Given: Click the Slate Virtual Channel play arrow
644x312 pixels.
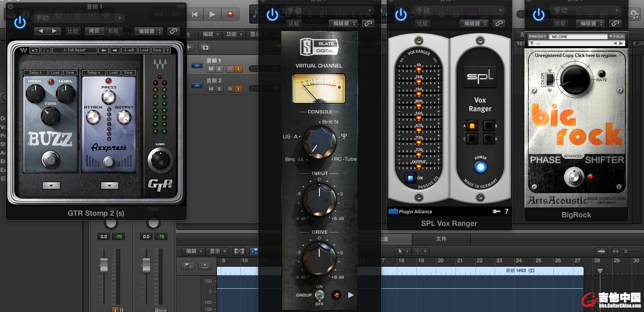Looking at the screenshot, I should 351,295.
